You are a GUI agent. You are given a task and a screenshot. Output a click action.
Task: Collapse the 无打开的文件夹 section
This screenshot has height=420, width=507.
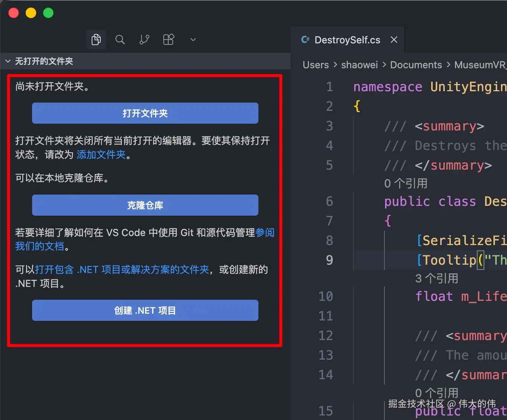8,61
